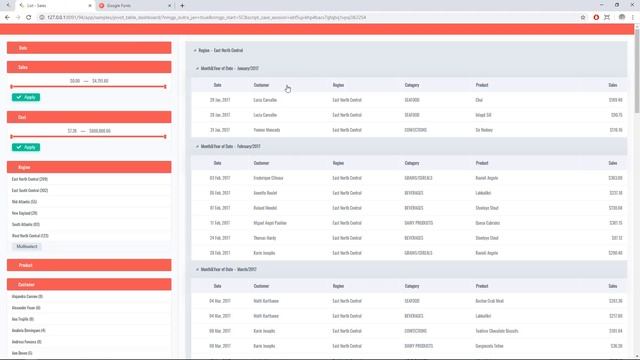Screen dimensions: 640x360
Task: Collapse the January/2017 month group
Action: tap(197, 69)
